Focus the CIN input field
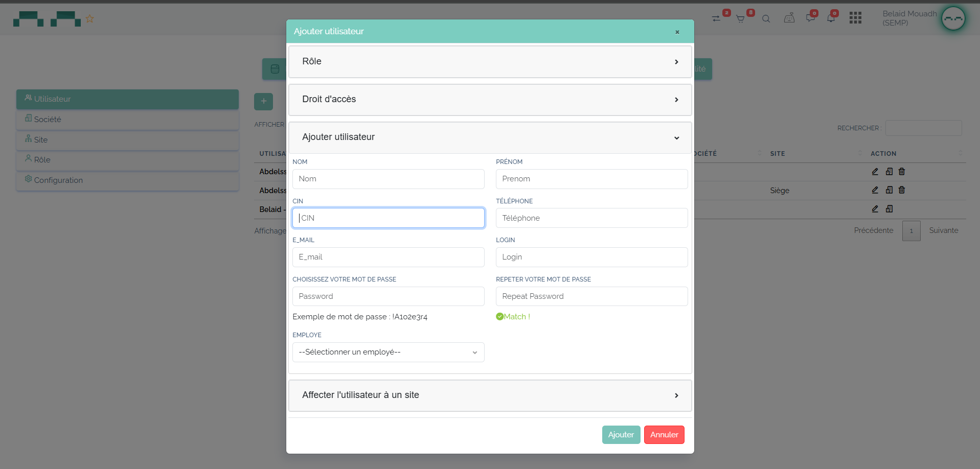980x469 pixels. [388, 218]
